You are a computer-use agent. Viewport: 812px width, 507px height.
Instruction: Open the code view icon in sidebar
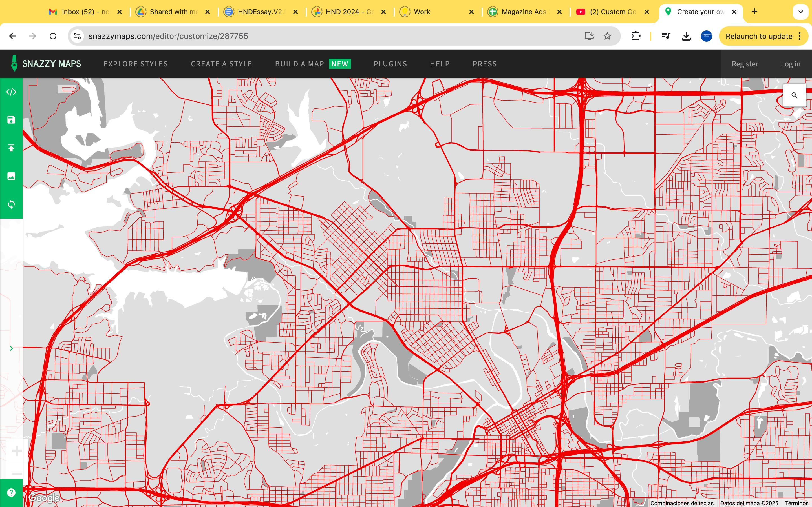pos(11,92)
